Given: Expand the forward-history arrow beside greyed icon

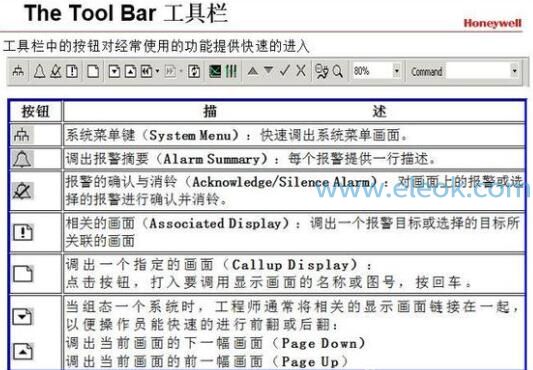Looking at the screenshot, I should pyautogui.click(x=181, y=71).
